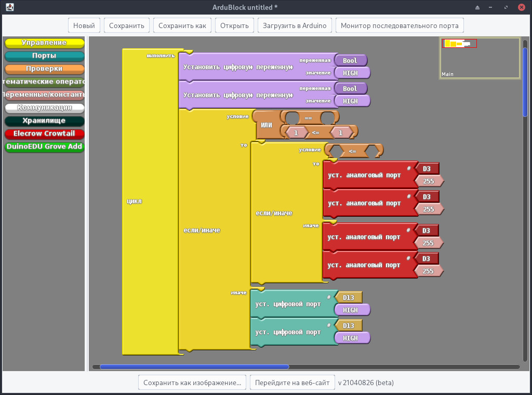Open the 'Проверки' category tab
The image size is (532, 395).
pos(44,69)
